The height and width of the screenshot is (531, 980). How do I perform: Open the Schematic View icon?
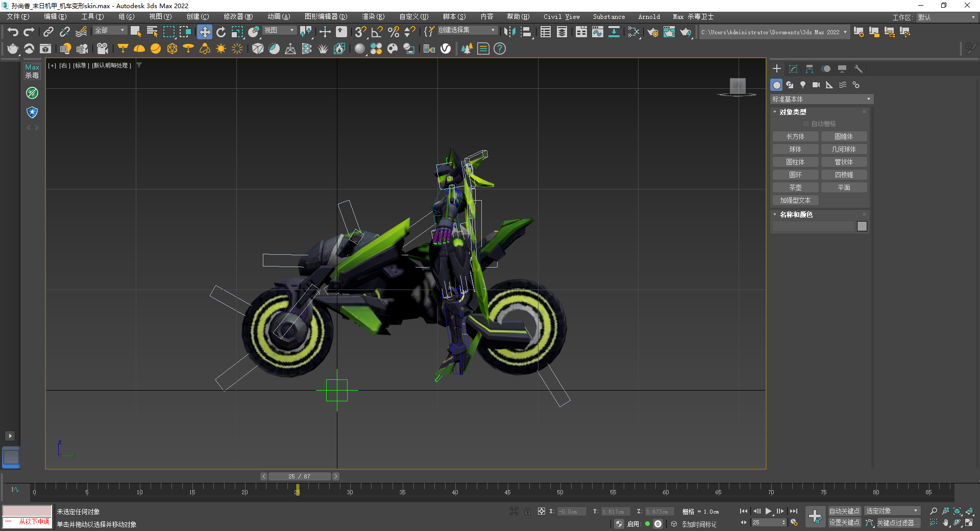(x=614, y=32)
